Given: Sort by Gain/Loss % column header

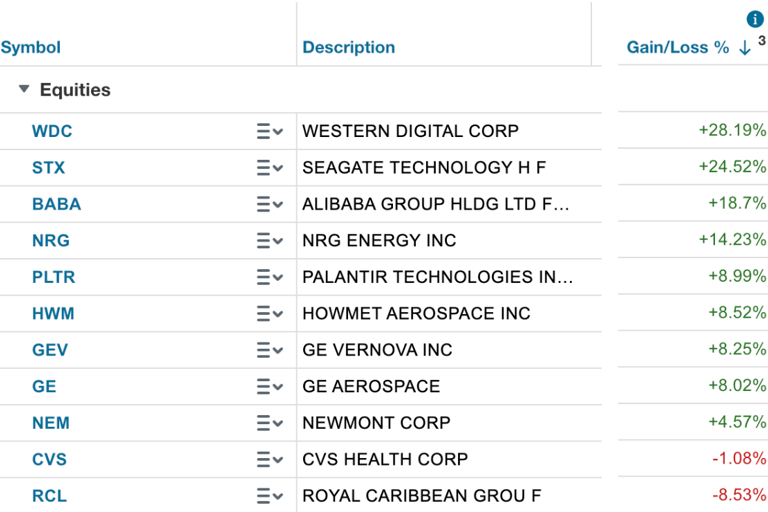Looking at the screenshot, I should click(x=678, y=48).
